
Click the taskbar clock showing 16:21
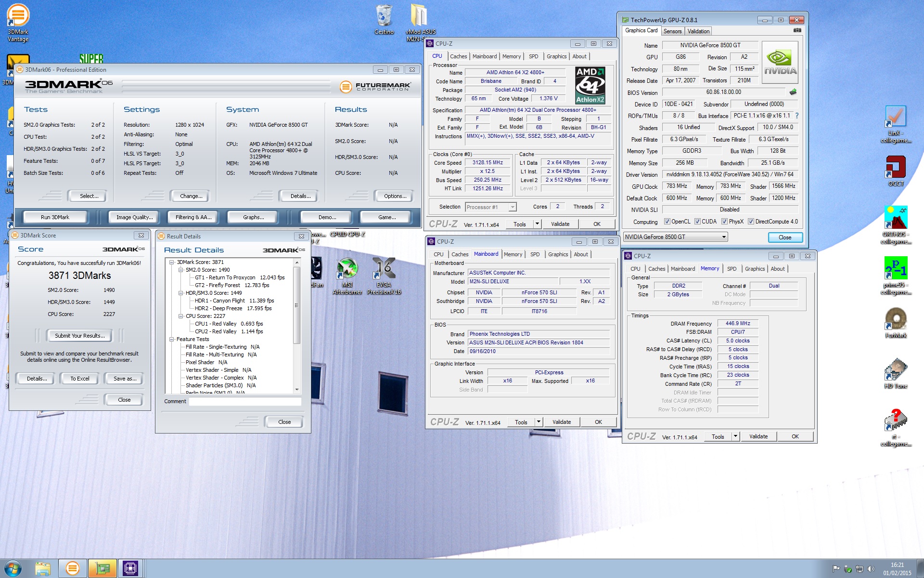897,569
